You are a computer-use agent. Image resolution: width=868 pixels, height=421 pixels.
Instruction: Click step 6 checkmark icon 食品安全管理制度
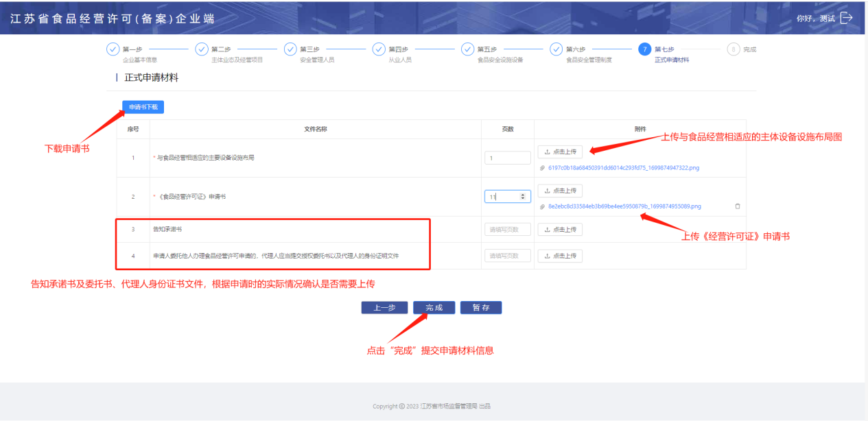tap(556, 49)
